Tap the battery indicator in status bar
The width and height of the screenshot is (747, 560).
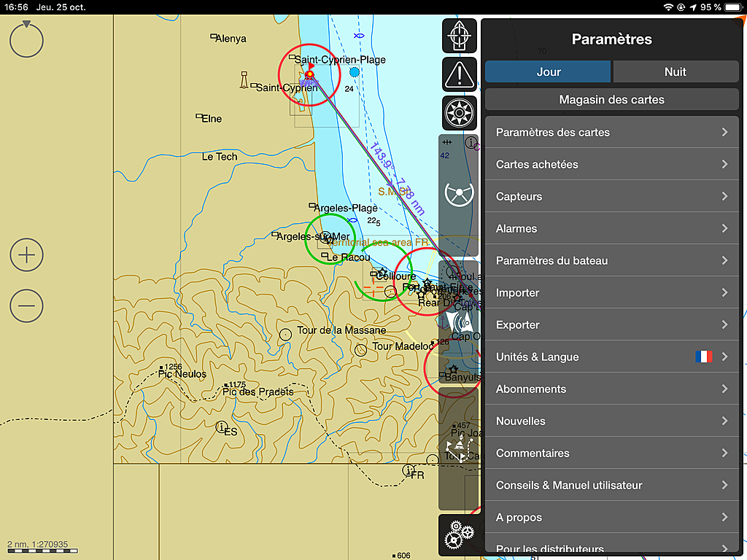732,7
